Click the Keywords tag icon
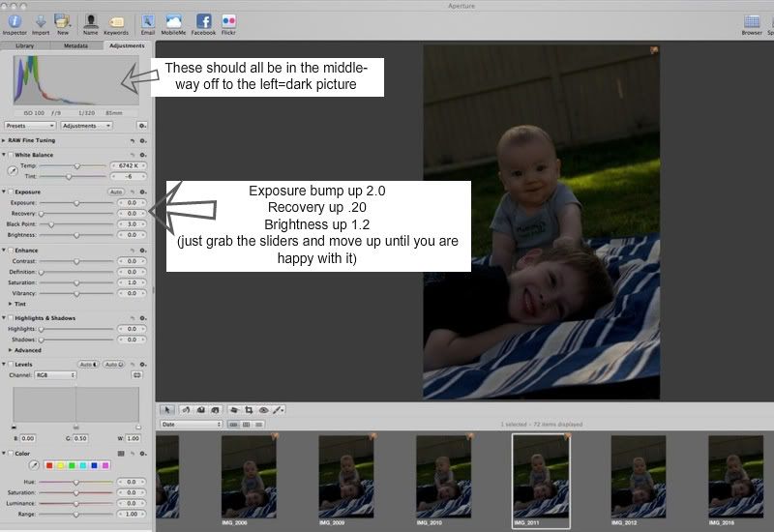The width and height of the screenshot is (774, 532). (116, 20)
